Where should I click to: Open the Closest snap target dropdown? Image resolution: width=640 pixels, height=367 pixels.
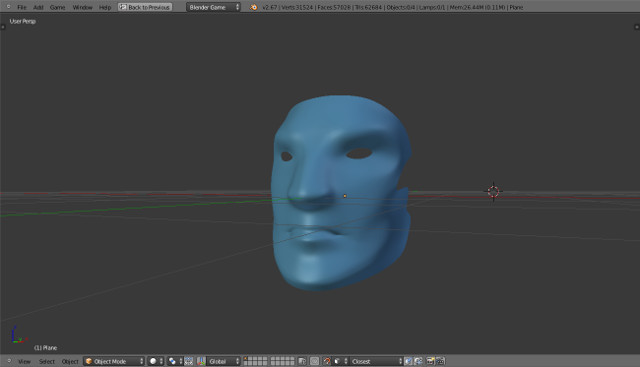[x=376, y=361]
